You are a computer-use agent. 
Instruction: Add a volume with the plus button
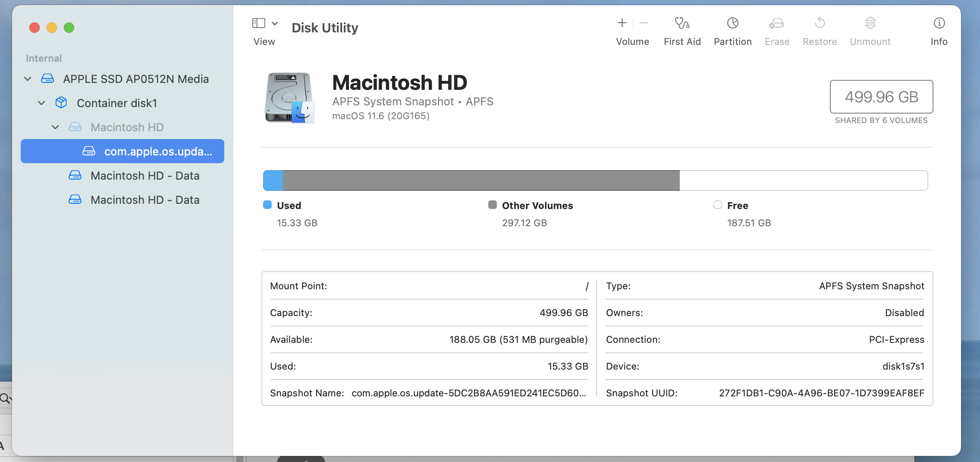(x=622, y=23)
